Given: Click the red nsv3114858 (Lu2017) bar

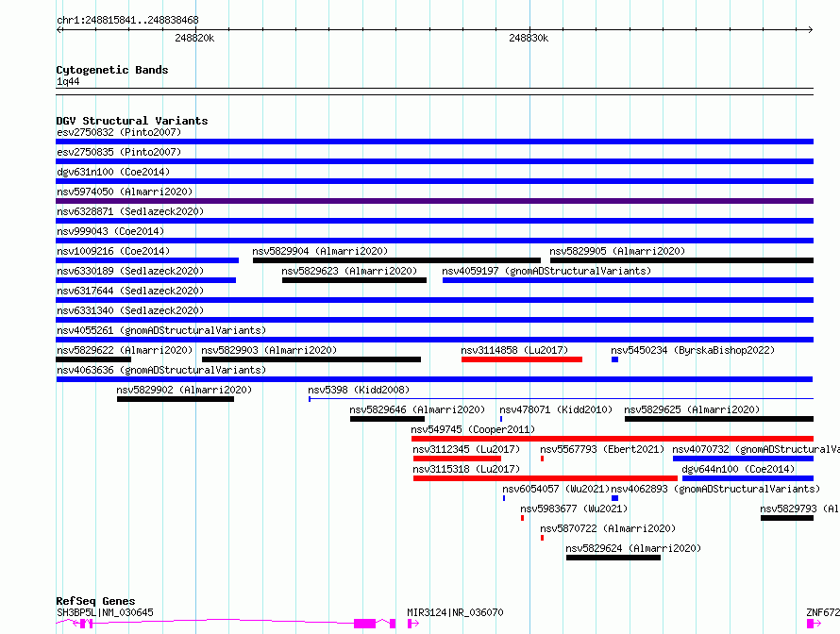Looking at the screenshot, I should coord(522,359).
